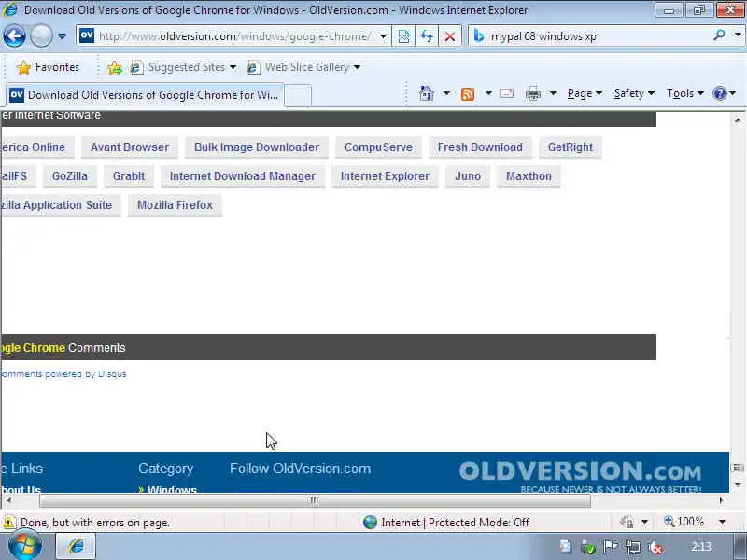This screenshot has width=747, height=560.
Task: Open the Tools menu
Action: pos(685,93)
